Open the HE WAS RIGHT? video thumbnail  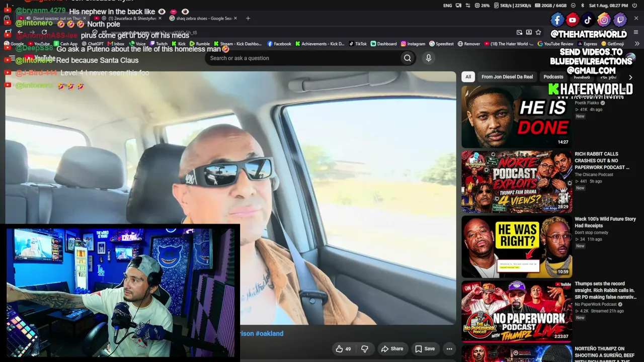[x=516, y=246]
